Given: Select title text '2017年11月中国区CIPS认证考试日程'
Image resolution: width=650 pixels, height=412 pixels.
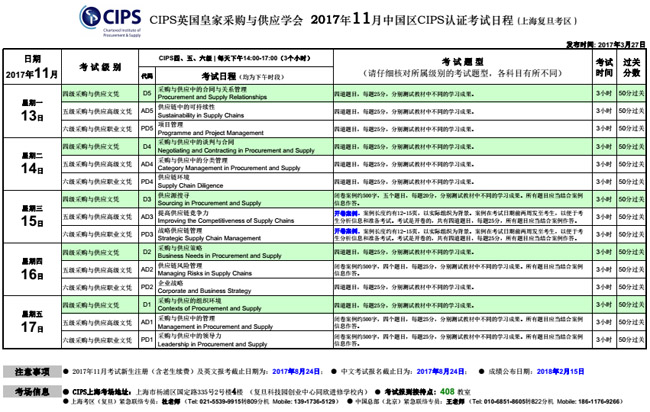Looking at the screenshot, I should [x=412, y=19].
